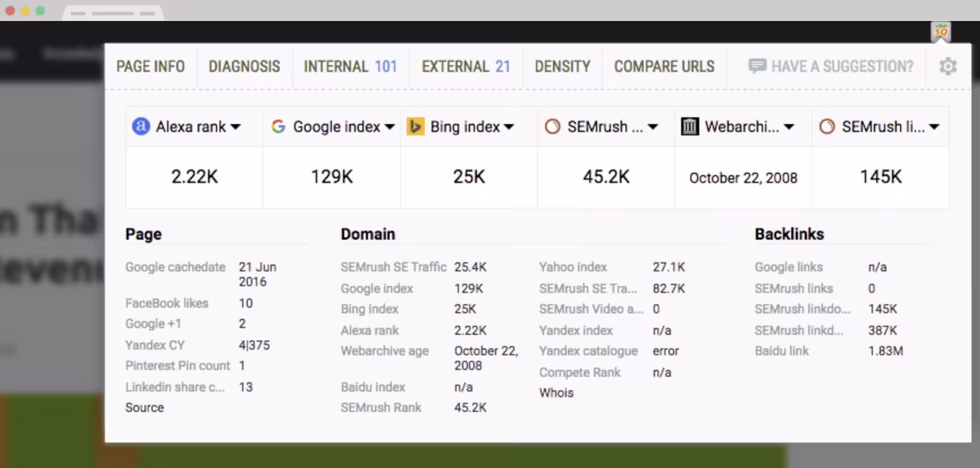Click the 129K Google index value in the top row
The image size is (980, 468).
click(x=332, y=177)
